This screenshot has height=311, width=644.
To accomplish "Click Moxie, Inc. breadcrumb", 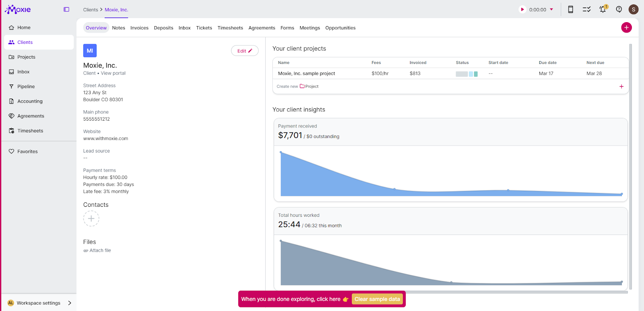I will [116, 10].
